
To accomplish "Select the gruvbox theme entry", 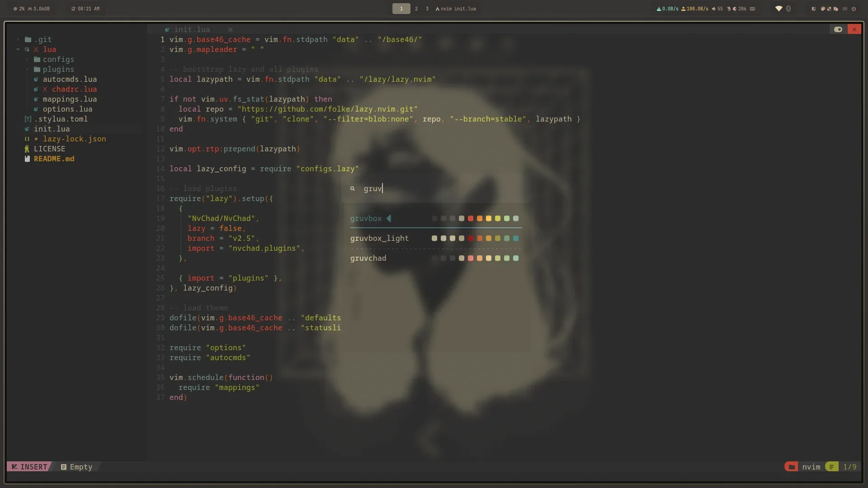I will [436, 218].
